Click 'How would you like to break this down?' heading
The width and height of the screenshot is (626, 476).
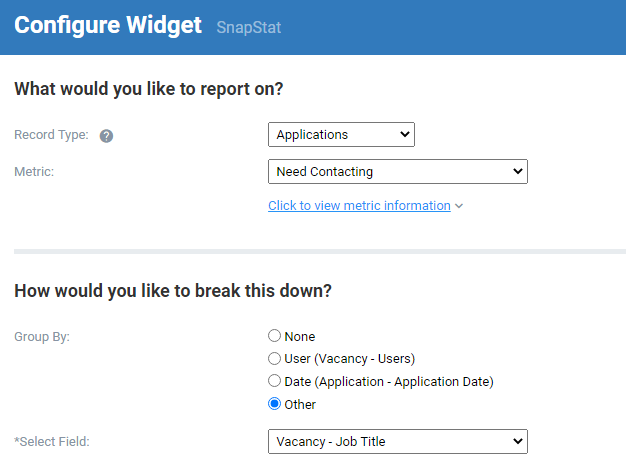pos(173,291)
